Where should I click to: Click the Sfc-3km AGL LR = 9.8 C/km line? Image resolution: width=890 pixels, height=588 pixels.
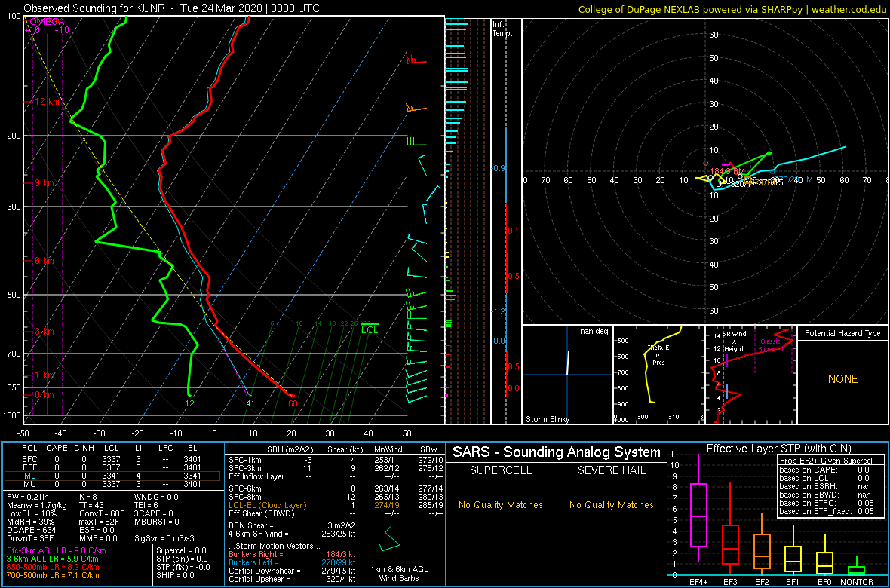click(57, 551)
